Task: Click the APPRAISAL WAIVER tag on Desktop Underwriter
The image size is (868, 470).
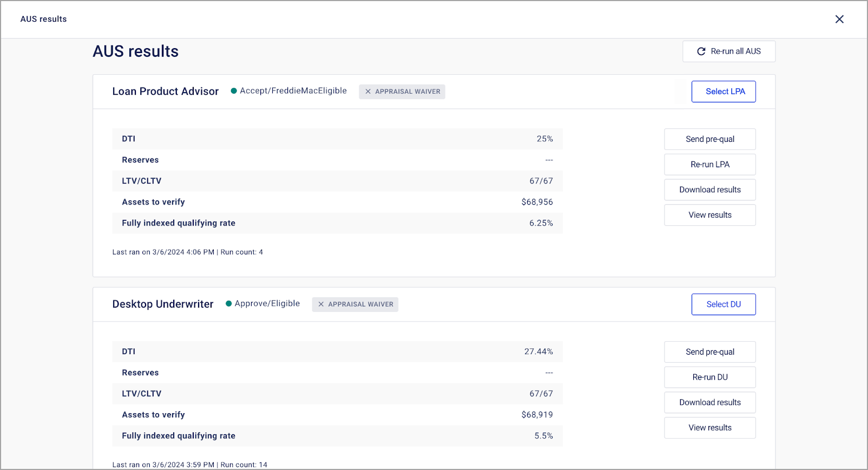Action: pyautogui.click(x=355, y=304)
